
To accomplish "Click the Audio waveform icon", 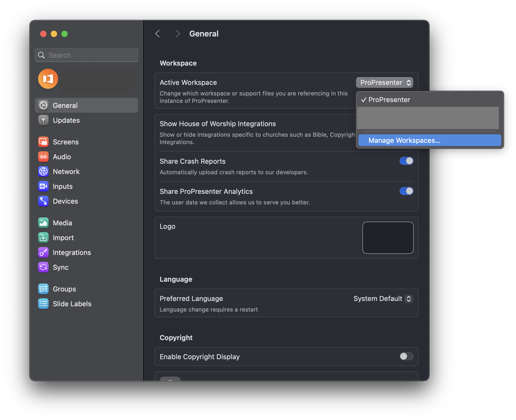I will [x=43, y=157].
